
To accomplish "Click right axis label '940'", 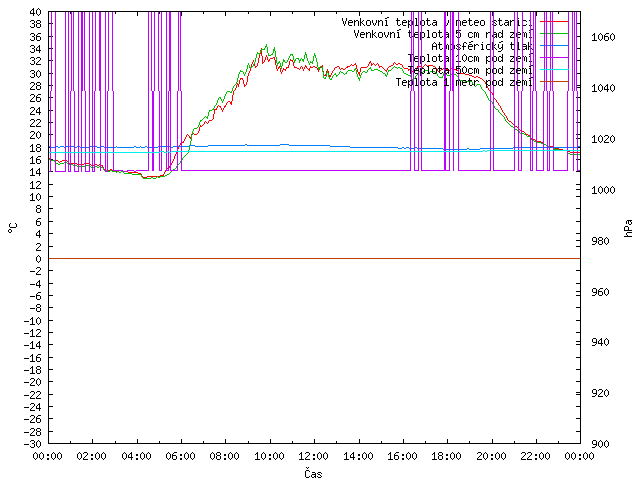I will click(x=600, y=342).
